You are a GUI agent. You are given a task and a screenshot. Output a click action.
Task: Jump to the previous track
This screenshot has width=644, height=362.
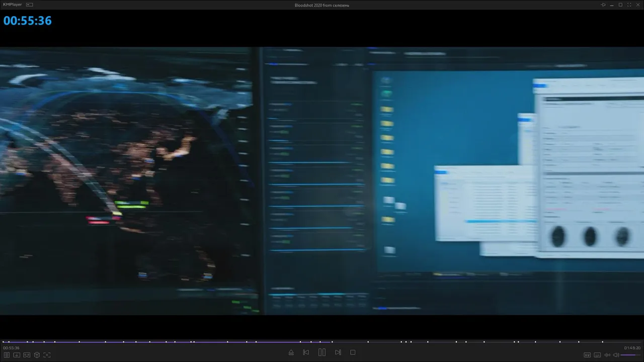(306, 352)
